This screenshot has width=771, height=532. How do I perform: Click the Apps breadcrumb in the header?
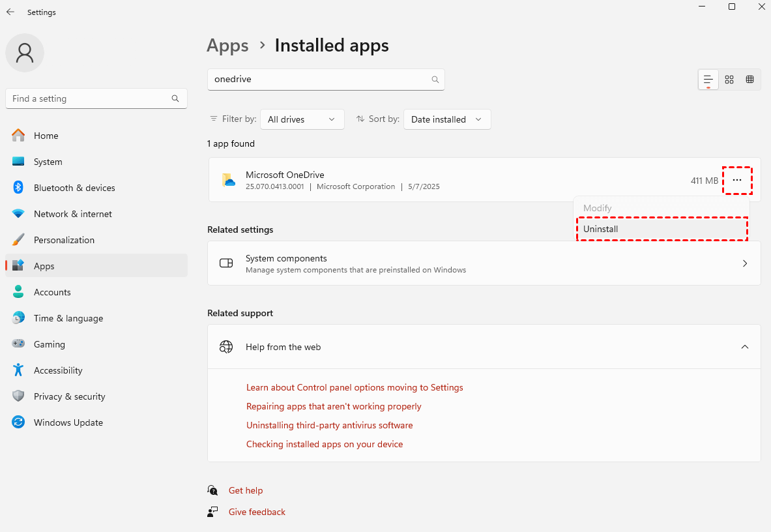(x=227, y=46)
